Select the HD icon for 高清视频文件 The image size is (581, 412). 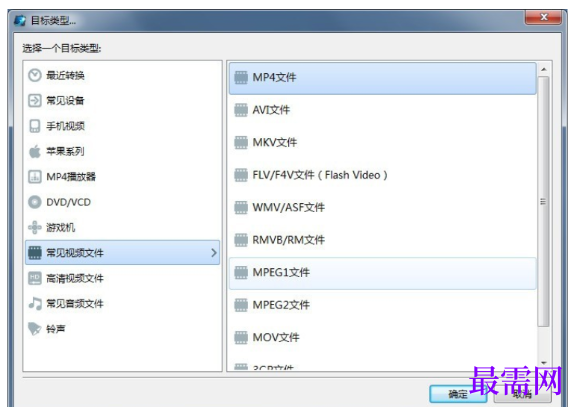(35, 278)
